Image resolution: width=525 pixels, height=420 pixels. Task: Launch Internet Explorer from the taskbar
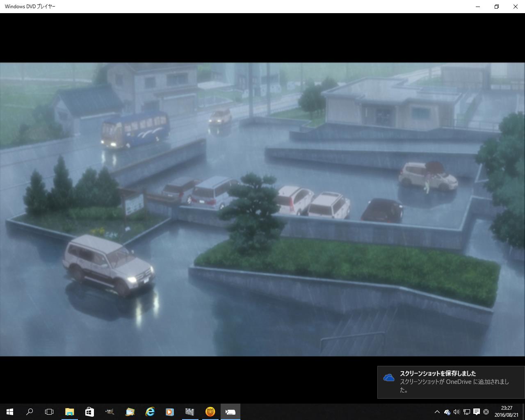coord(150,412)
